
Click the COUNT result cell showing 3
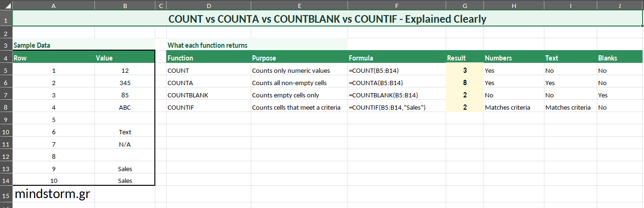pos(465,70)
